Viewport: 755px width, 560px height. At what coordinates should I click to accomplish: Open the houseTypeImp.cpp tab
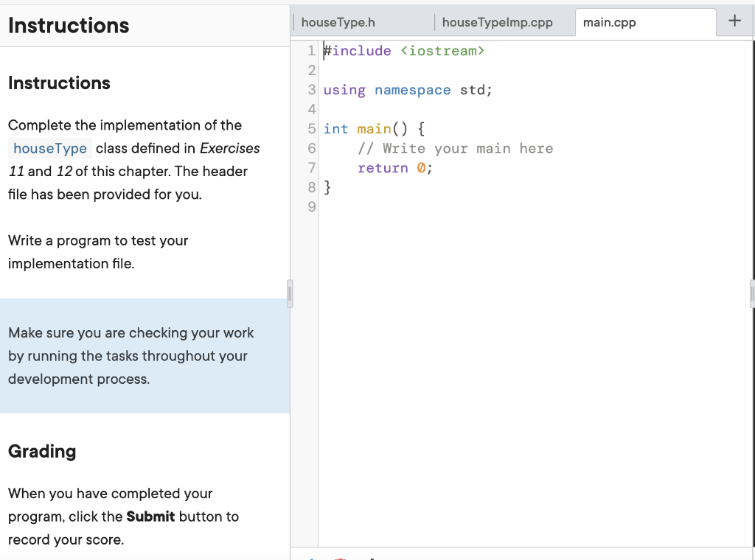[498, 22]
